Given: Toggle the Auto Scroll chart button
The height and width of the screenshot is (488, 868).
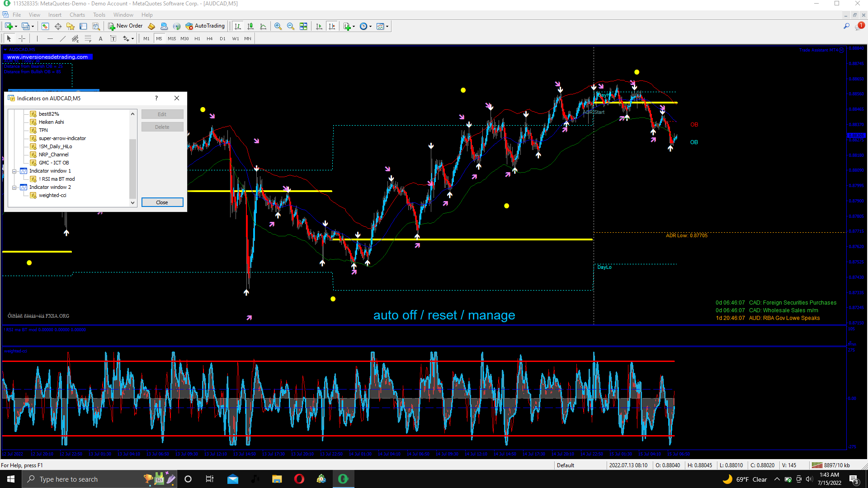Looking at the screenshot, I should coord(319,26).
